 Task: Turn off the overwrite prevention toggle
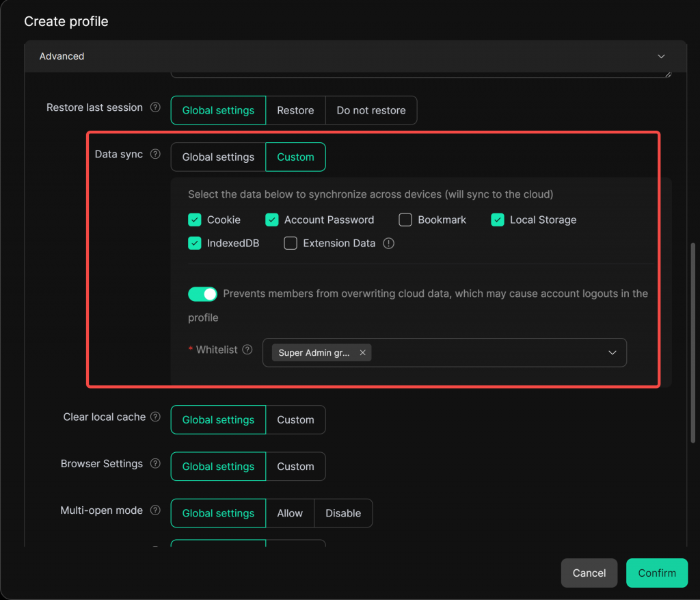click(x=202, y=294)
